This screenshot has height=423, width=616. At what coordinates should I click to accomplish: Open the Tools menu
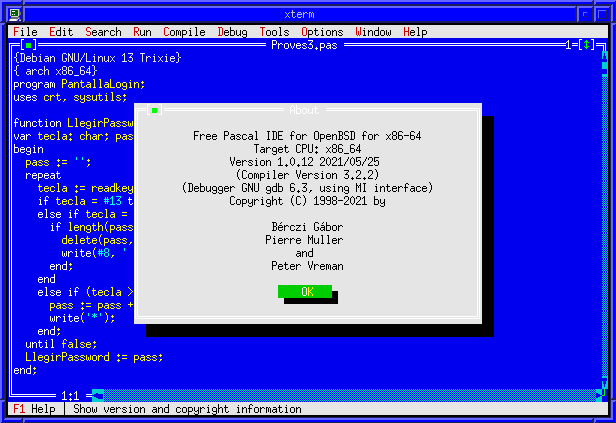click(274, 32)
